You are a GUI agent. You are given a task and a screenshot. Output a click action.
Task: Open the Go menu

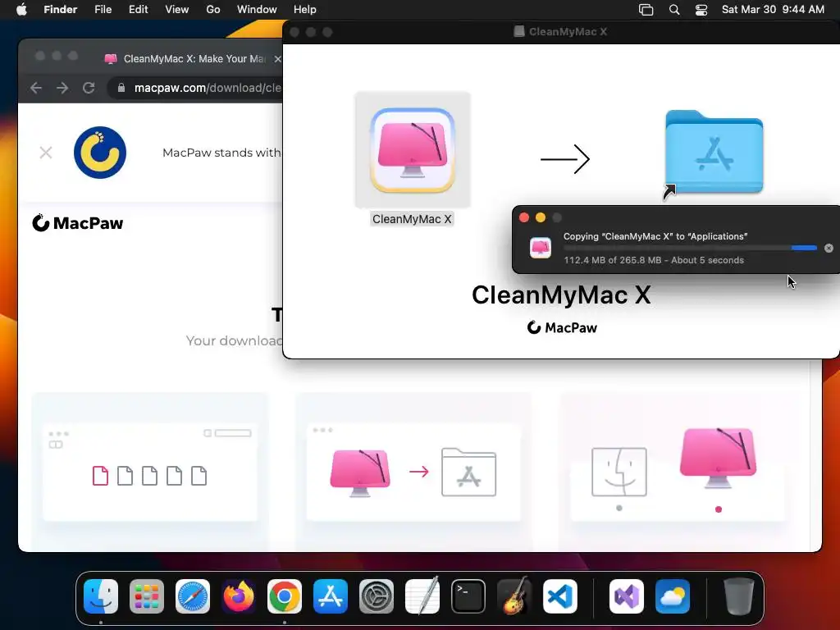tap(213, 10)
